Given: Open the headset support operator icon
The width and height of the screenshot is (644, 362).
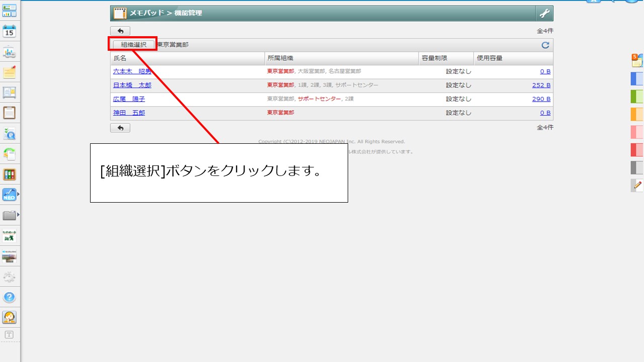Looking at the screenshot, I should point(10,317).
